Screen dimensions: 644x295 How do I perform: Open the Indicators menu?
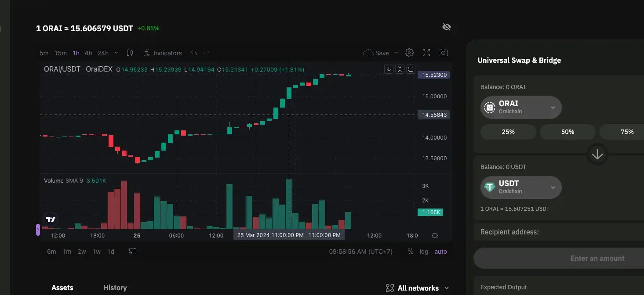coord(163,53)
